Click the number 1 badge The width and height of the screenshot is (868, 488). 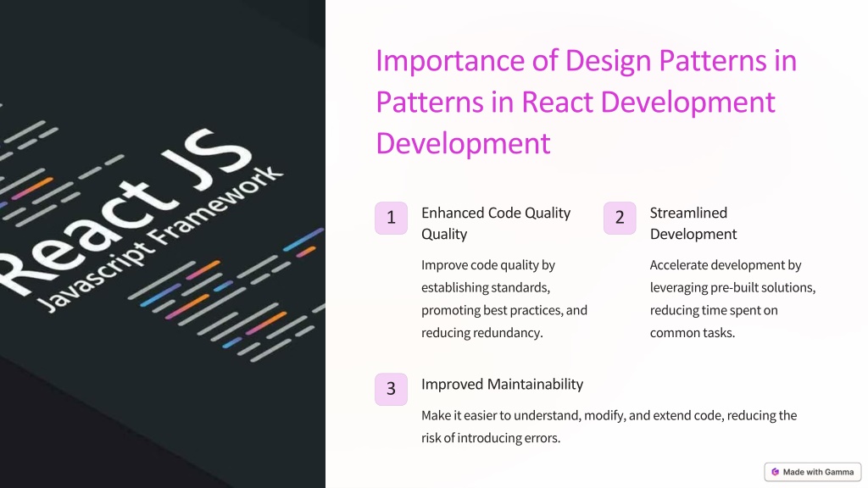point(391,218)
